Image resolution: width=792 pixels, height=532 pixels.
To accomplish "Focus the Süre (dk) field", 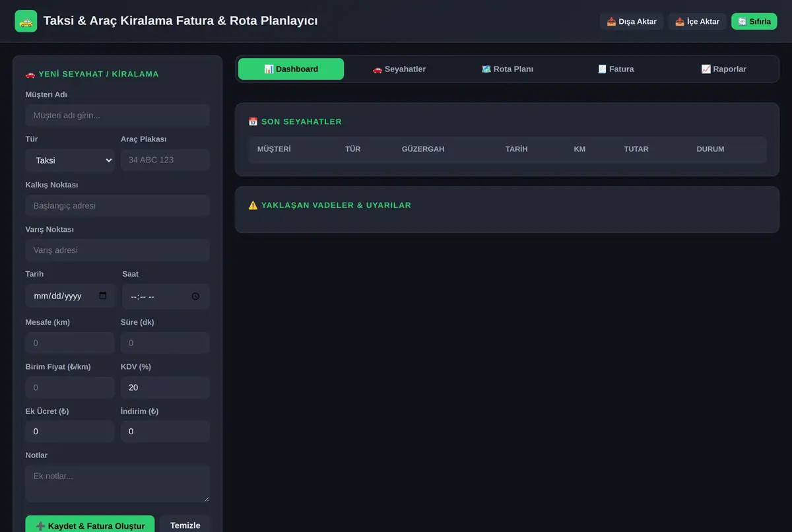I will 165,343.
